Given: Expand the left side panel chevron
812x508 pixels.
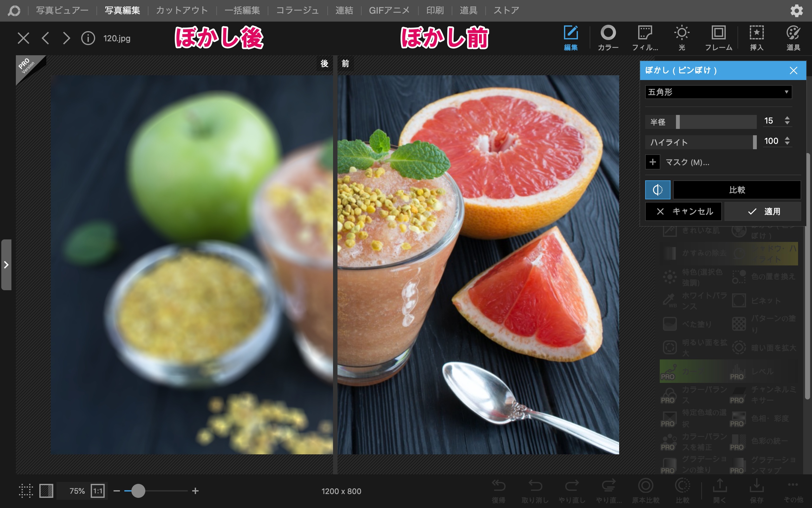Looking at the screenshot, I should click(6, 265).
